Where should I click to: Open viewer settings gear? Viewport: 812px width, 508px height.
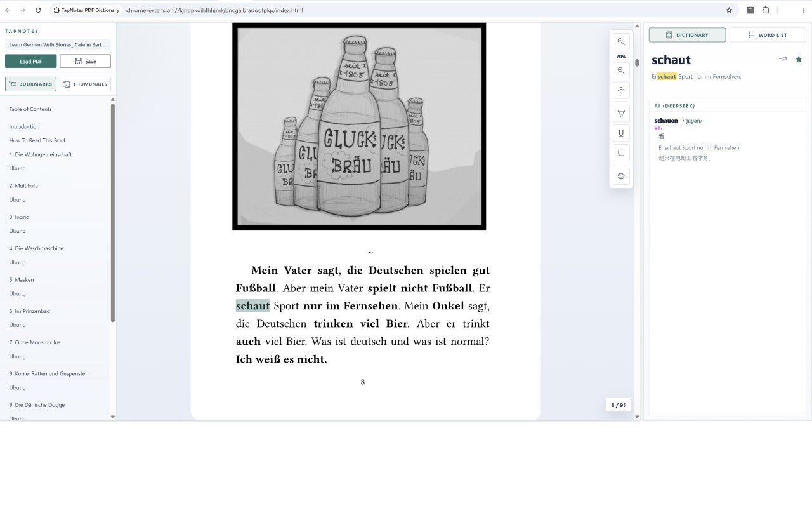[621, 176]
